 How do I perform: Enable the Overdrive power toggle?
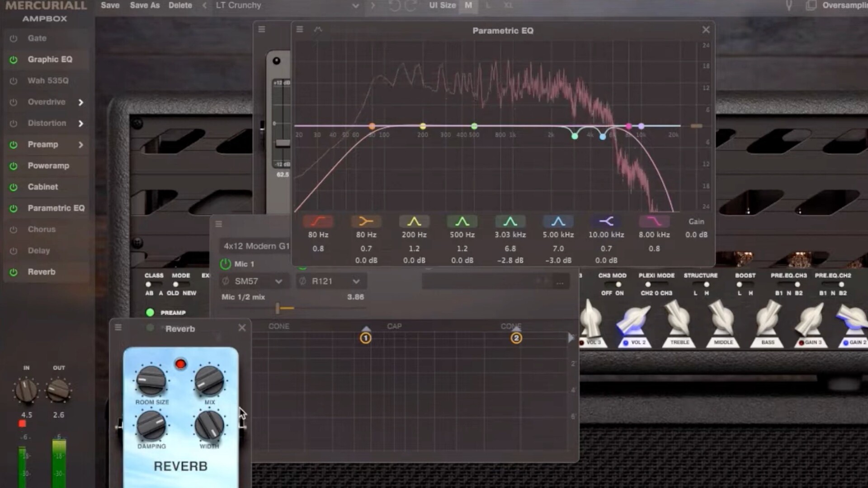click(14, 102)
